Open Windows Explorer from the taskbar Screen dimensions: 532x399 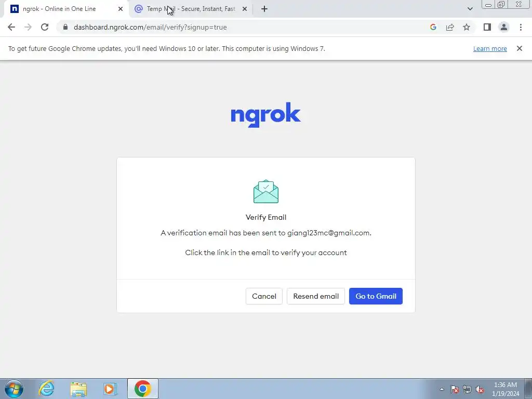[78, 389]
